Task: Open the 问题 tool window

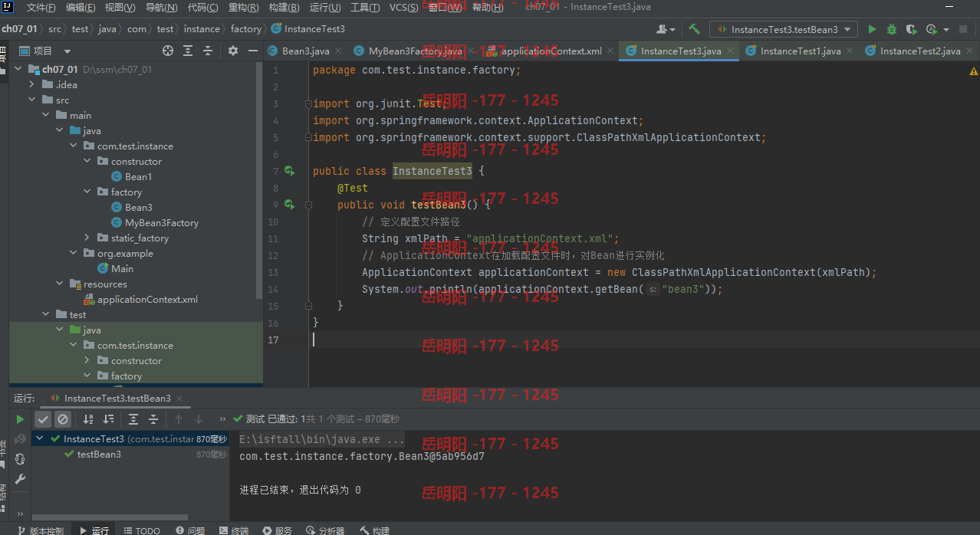Action: [189, 530]
